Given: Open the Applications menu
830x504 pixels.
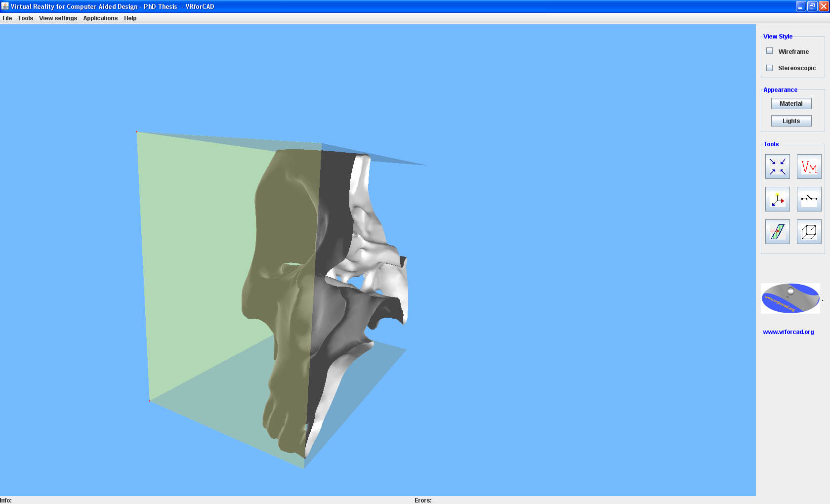Looking at the screenshot, I should point(100,18).
